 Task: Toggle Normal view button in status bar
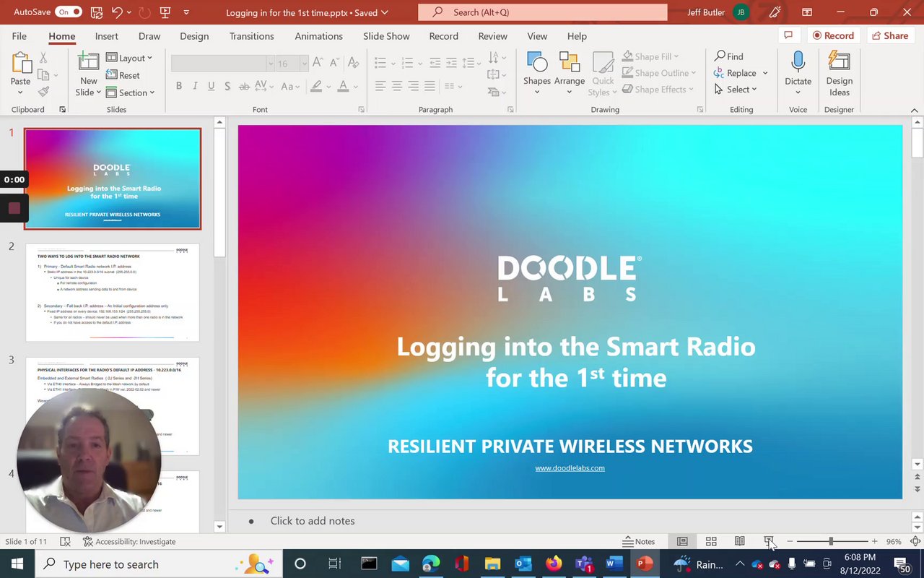click(x=682, y=541)
